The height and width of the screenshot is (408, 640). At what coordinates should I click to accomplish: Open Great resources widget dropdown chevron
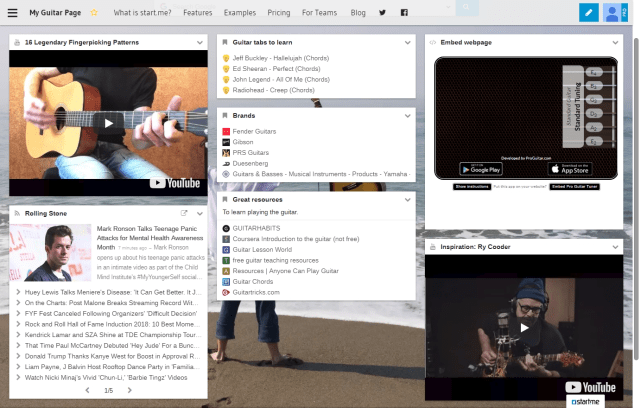click(407, 200)
